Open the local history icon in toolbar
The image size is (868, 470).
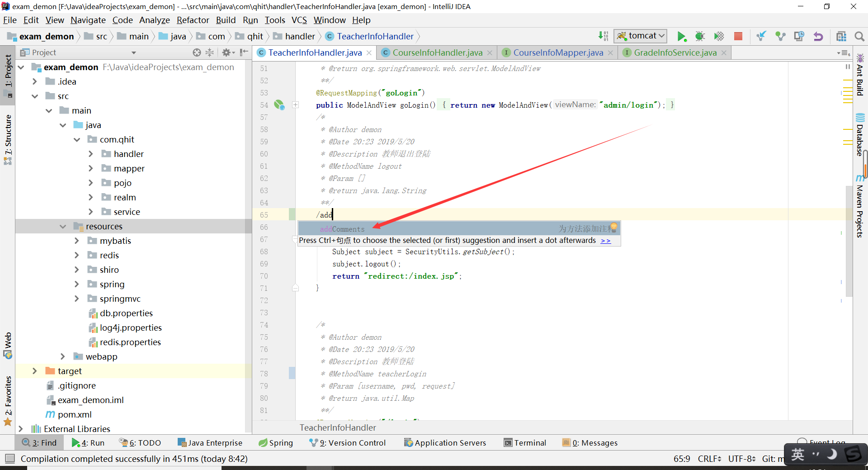coord(799,36)
